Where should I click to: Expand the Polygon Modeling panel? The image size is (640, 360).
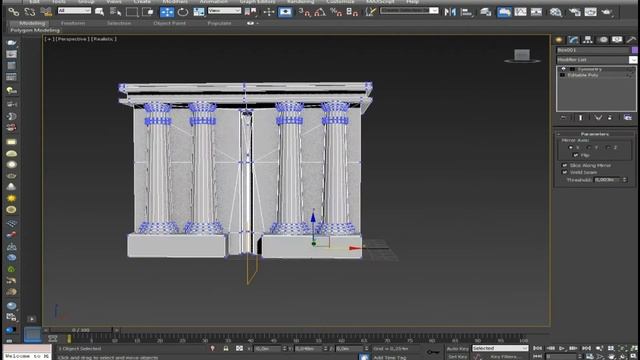click(35, 30)
